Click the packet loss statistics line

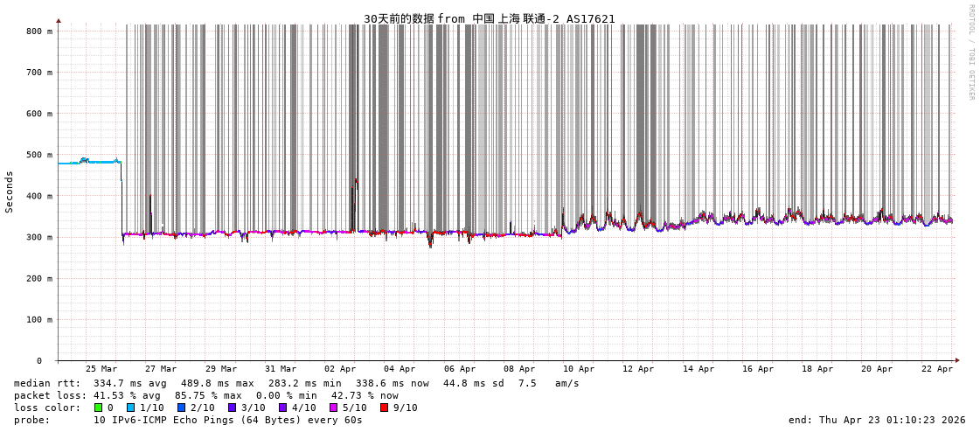(206, 395)
